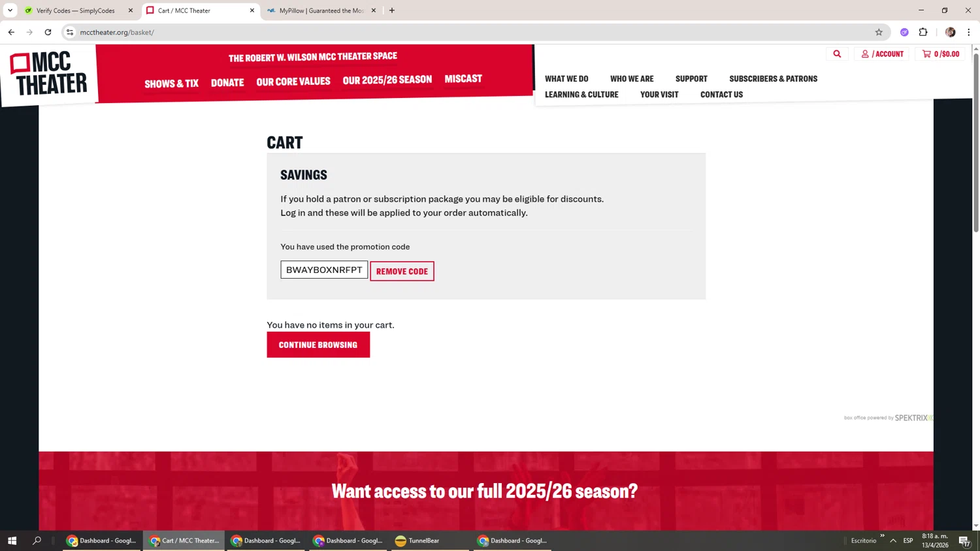
Task: Open Subscribers & Patrons menu
Action: click(774, 78)
